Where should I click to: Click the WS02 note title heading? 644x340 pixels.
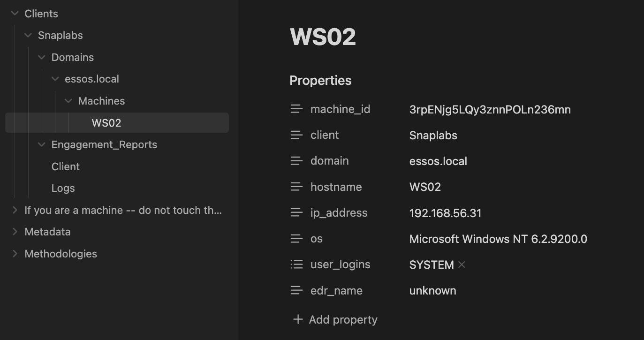tap(323, 37)
